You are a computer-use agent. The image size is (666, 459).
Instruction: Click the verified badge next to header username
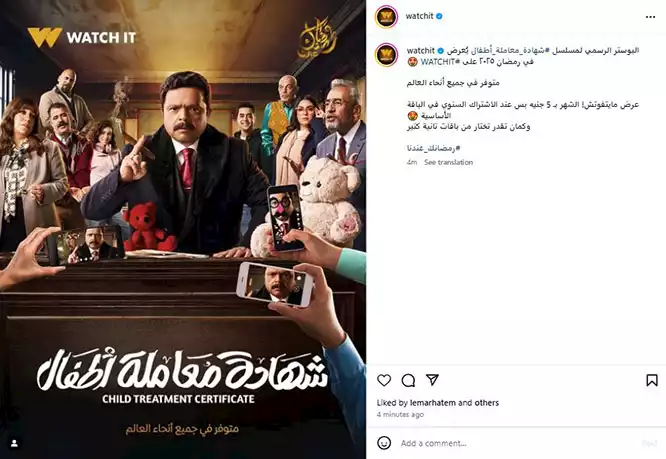click(440, 16)
